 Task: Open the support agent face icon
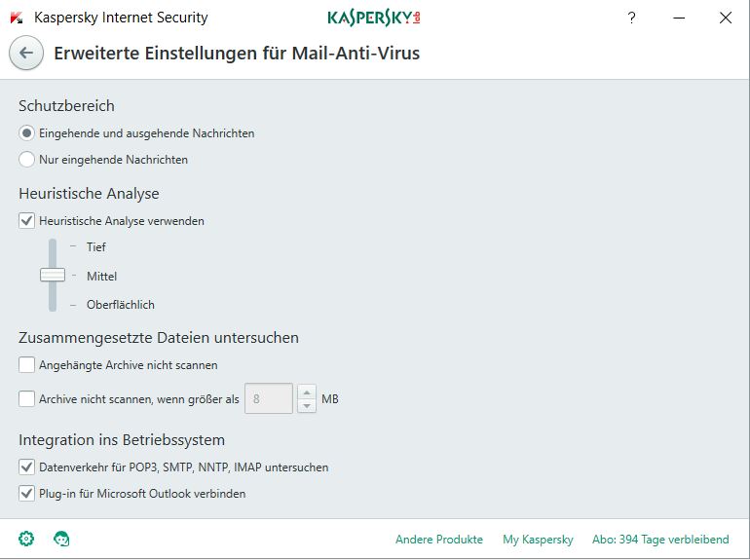pos(61,539)
